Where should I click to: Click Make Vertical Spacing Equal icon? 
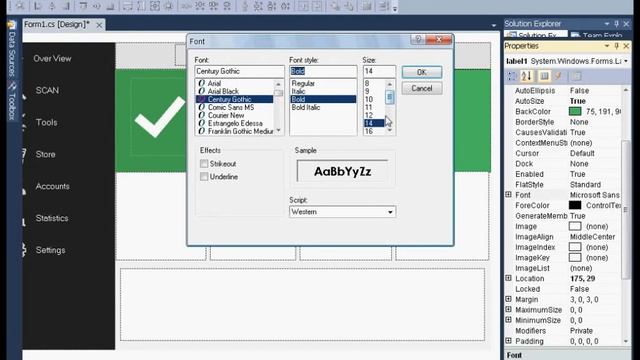click(x=244, y=6)
